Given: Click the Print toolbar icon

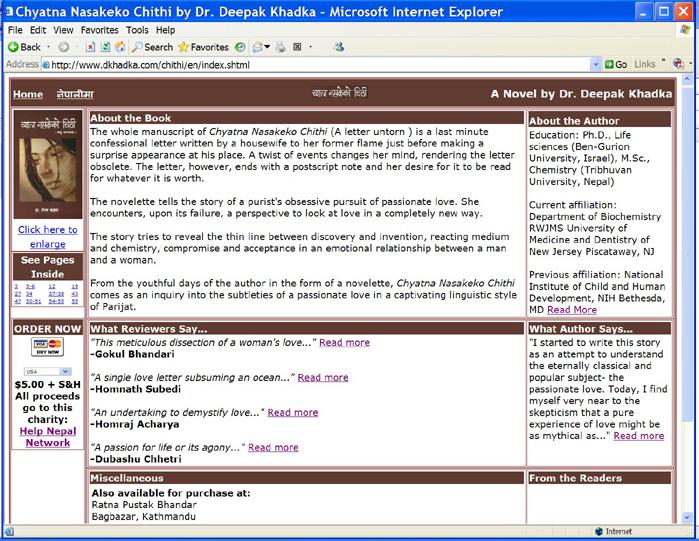Looking at the screenshot, I should click(279, 47).
